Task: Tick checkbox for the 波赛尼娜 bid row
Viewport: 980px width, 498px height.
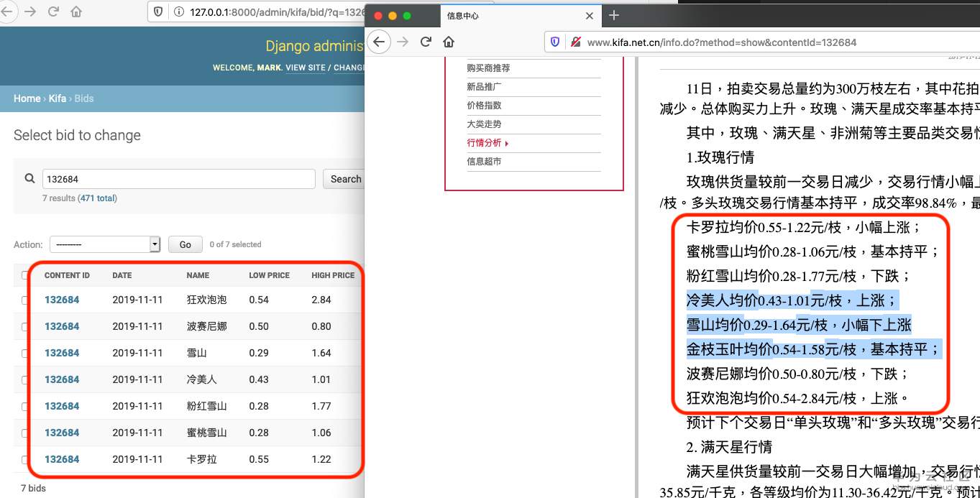Action: 25,326
